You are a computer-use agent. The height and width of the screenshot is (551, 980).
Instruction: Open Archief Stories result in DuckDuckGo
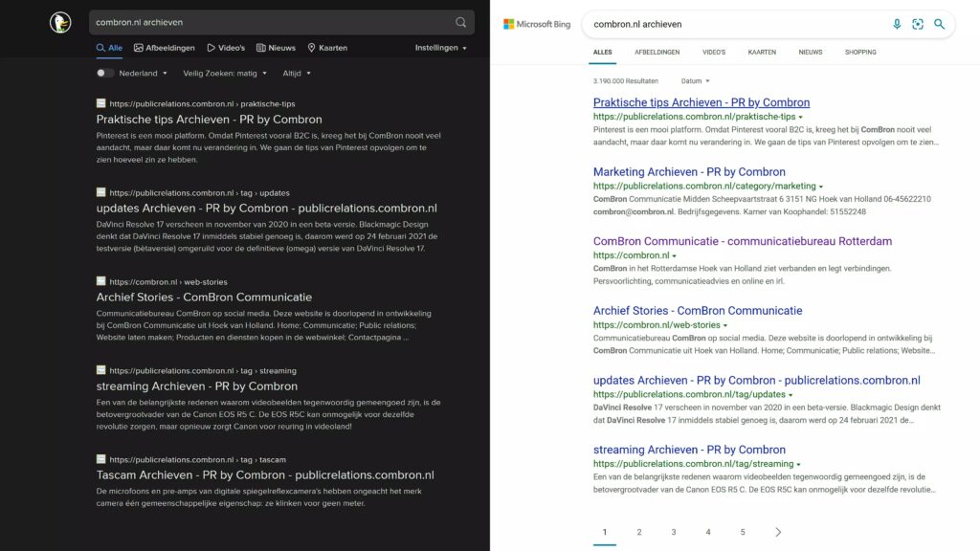(204, 298)
